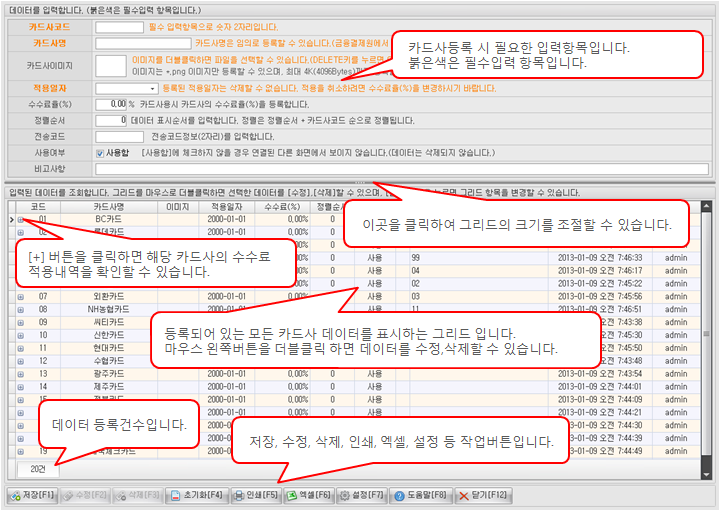Click the grid scrollbar up arrow
Screen dimensions: 719x510
tap(706, 207)
